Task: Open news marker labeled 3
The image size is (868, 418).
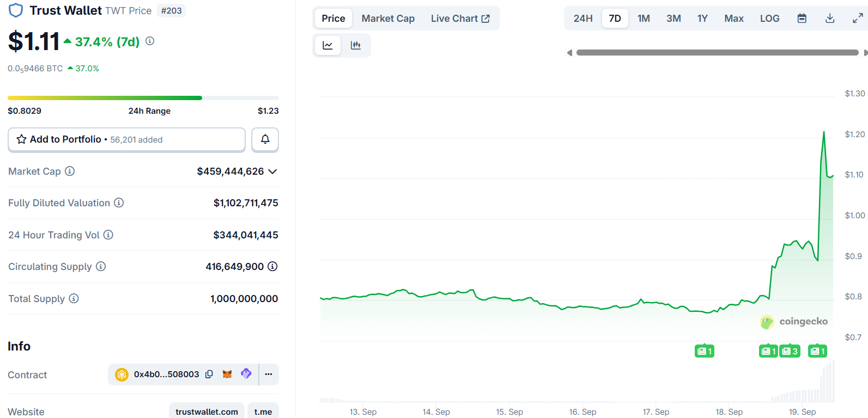Action: pos(790,351)
